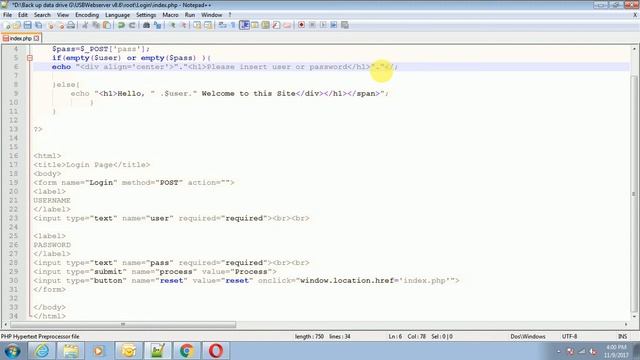The width and height of the screenshot is (640, 360).
Task: Click the Save All toolbar icon
Action: [x=39, y=25]
